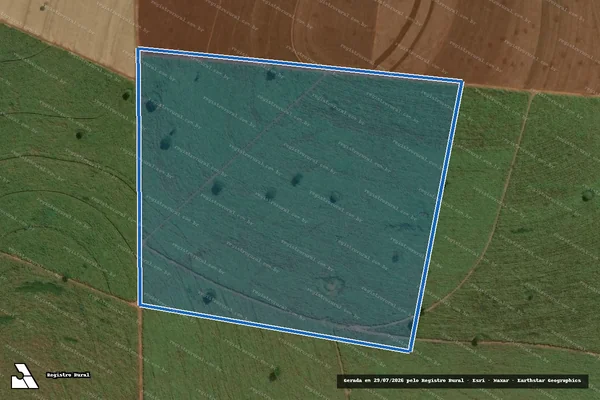
Task: Click the "Registro Rural" label beside the logo
Action: (68, 375)
